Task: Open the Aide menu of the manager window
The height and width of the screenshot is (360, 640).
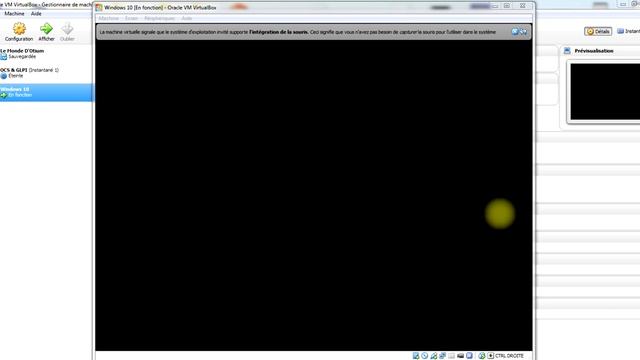Action: pos(36,13)
